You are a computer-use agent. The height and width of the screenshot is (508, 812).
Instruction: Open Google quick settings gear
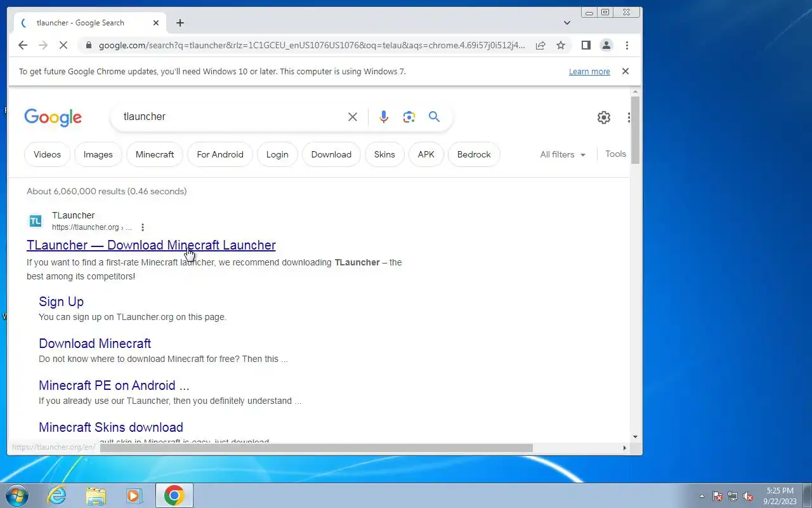[x=604, y=117]
